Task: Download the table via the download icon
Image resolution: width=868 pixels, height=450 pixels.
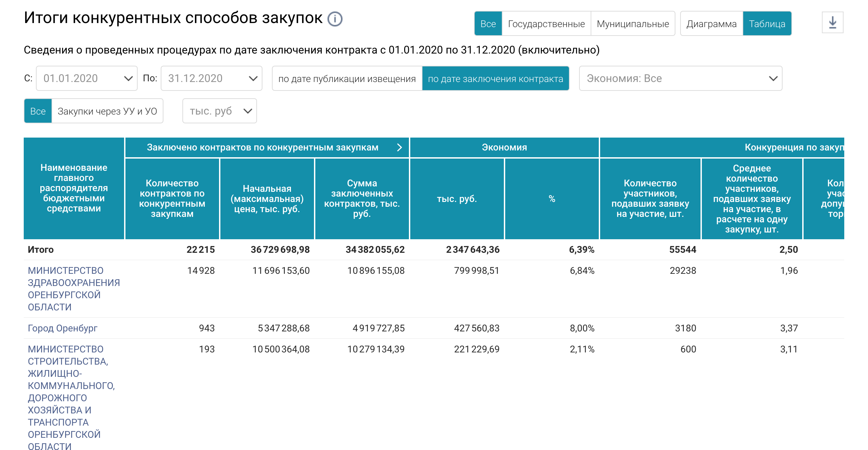Action: click(832, 23)
